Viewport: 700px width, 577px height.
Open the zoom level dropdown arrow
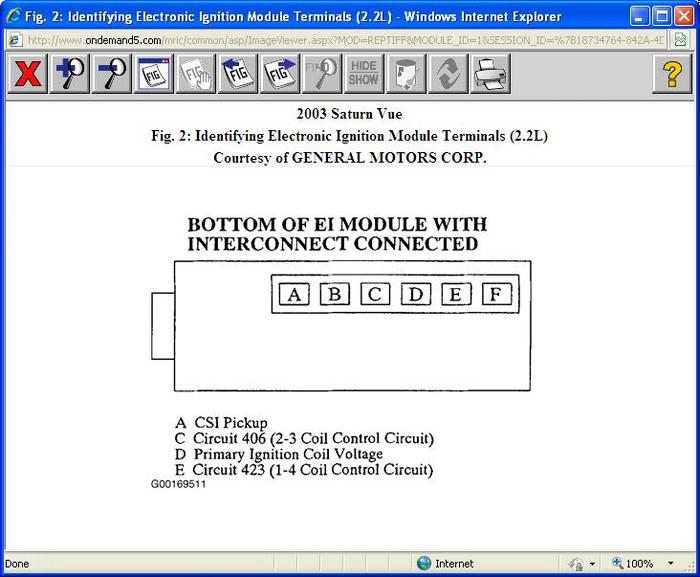[x=670, y=563]
